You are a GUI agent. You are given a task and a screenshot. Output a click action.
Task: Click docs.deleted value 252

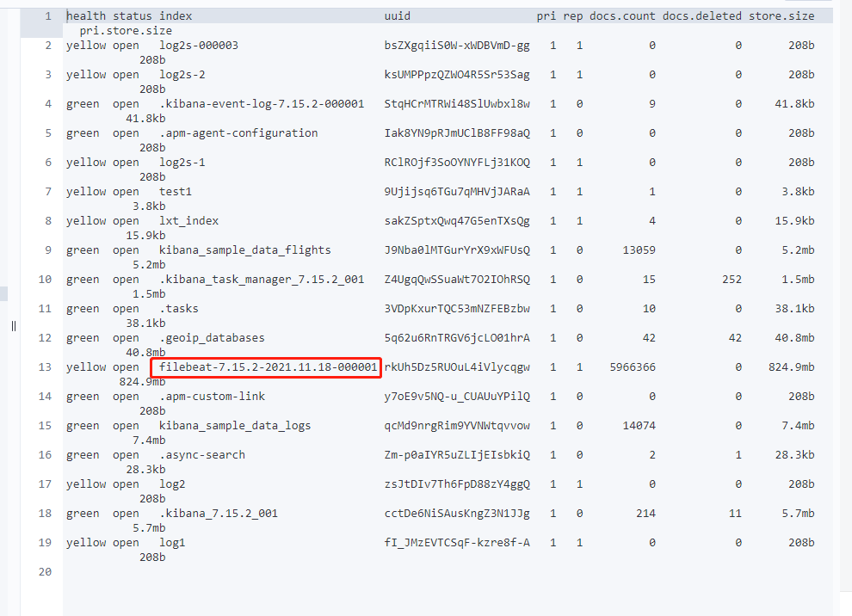[732, 280]
